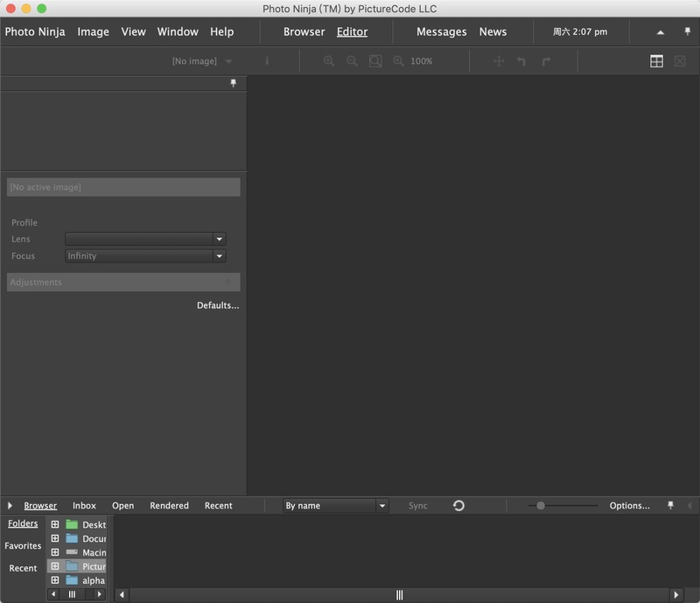700x603 pixels.
Task: Open the Photo Ninja menu
Action: pos(35,32)
